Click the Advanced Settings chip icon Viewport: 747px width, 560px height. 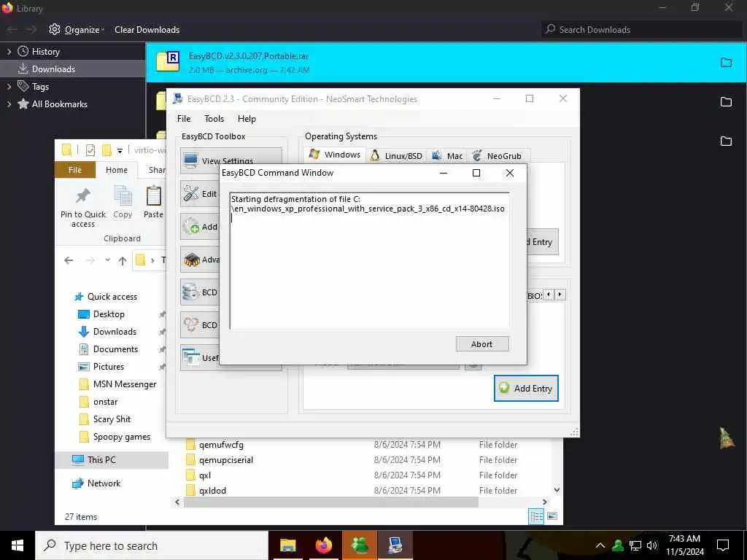pos(191,259)
